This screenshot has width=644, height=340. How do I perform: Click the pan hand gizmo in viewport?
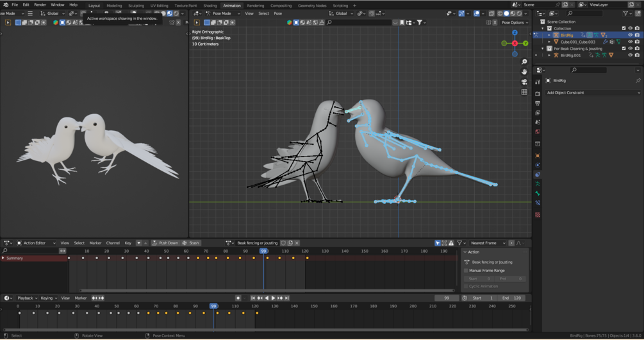tap(524, 72)
